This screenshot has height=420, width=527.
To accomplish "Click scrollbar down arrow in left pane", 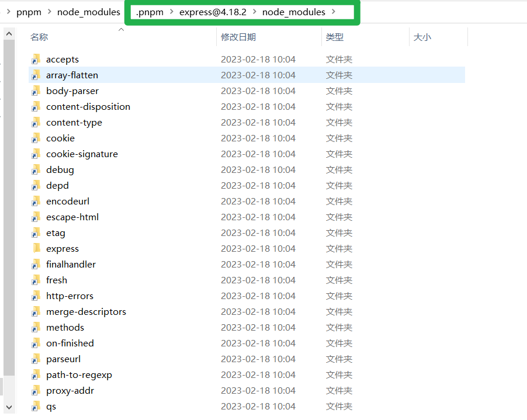I will pos(9,407).
